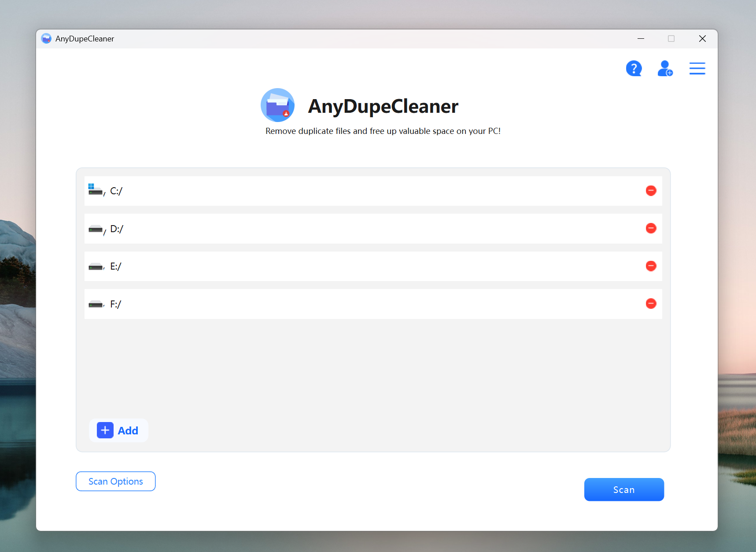Remove D:/ from the scan list

click(x=651, y=228)
